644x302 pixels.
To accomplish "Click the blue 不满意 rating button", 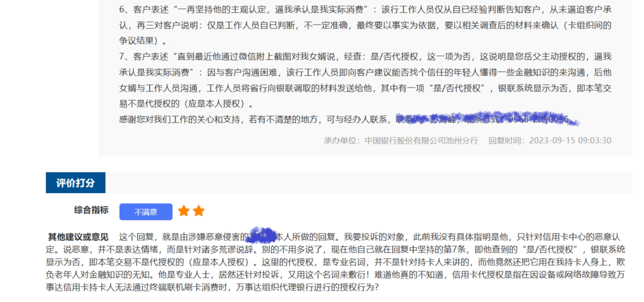I will point(146,212).
